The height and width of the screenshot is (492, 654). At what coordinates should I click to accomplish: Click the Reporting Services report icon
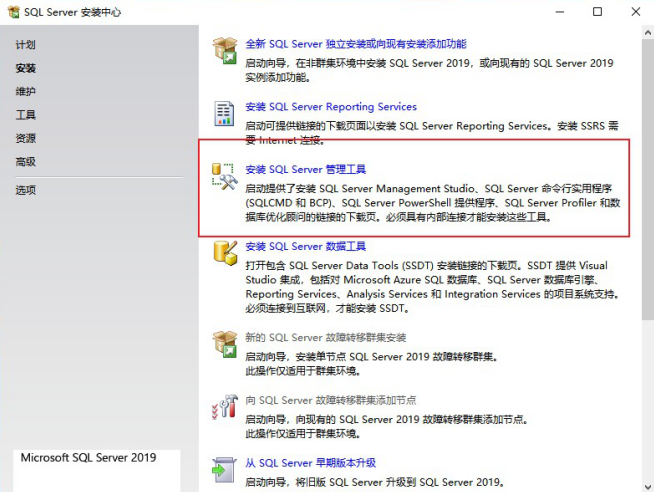pyautogui.click(x=224, y=113)
